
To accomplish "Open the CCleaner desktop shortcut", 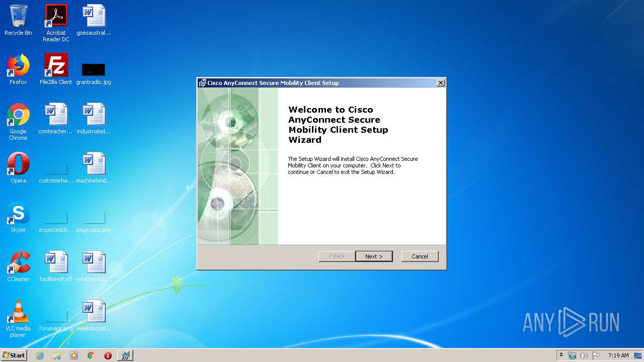I will (x=18, y=266).
